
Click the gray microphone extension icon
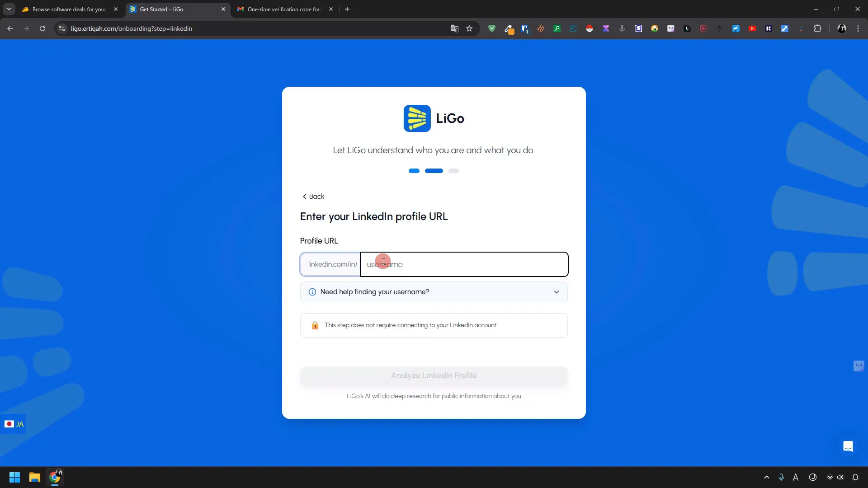[622, 28]
